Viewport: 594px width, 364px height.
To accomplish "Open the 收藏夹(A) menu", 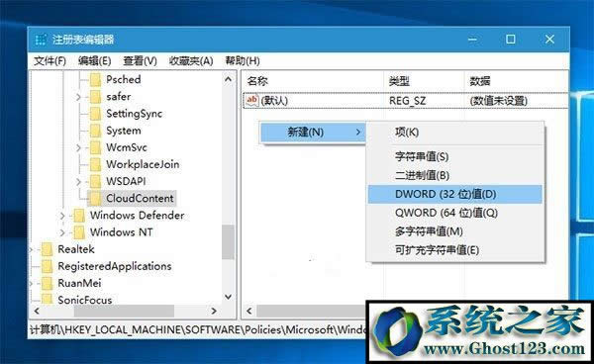I will (191, 61).
